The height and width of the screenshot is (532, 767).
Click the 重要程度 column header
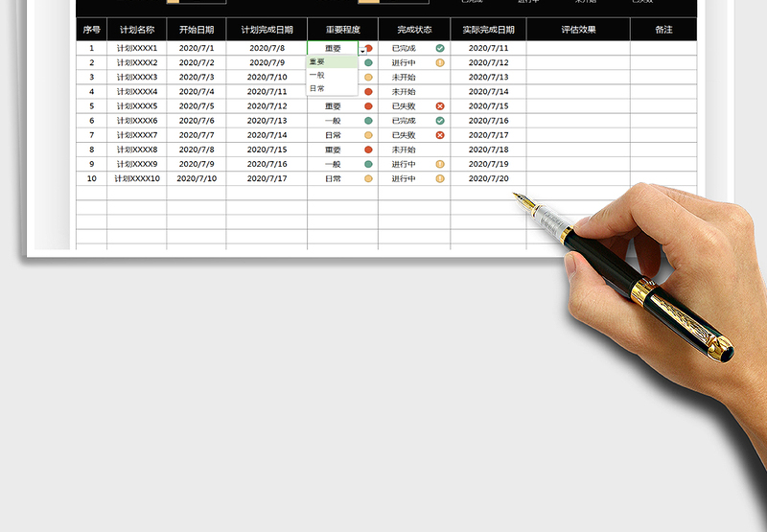coord(342,30)
